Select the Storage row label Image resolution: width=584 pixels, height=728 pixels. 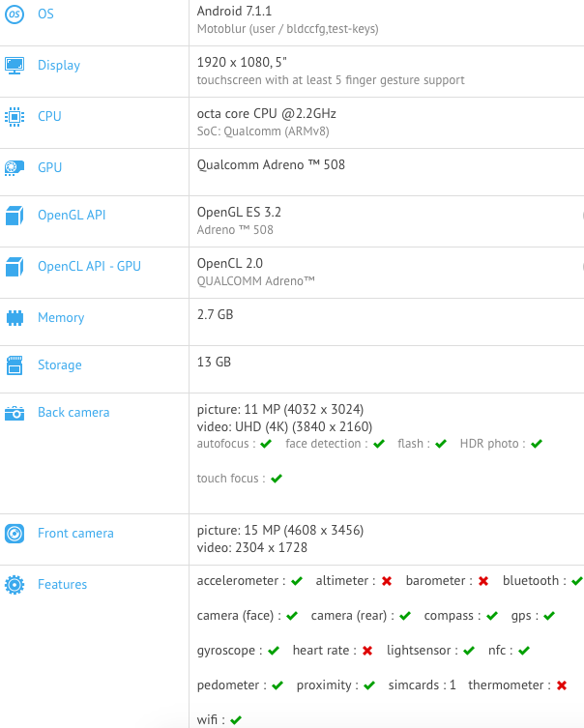tap(60, 365)
